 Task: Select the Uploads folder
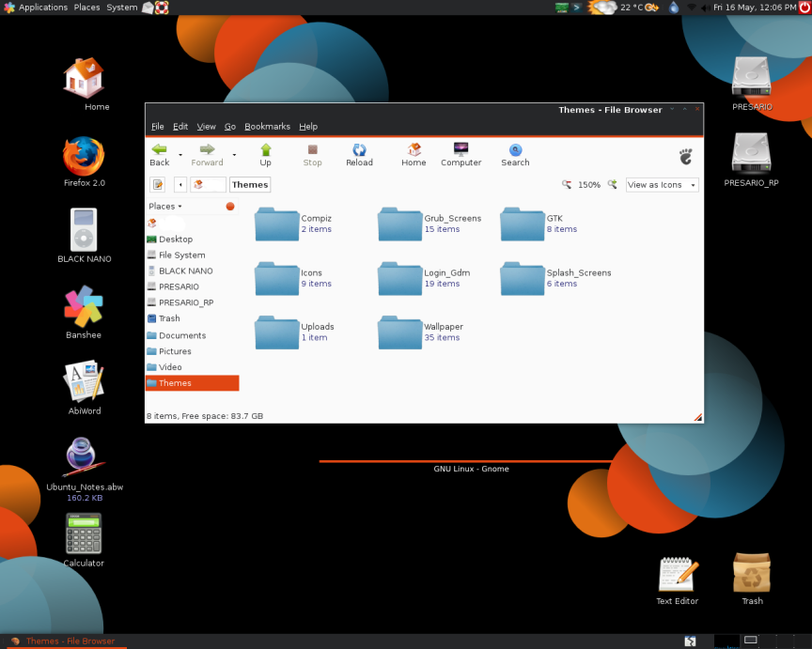294,332
